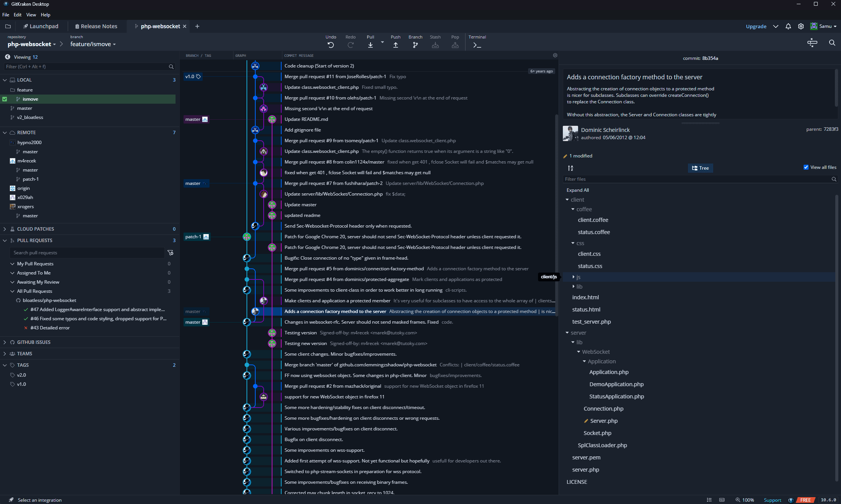Image resolution: width=841 pixels, height=504 pixels.
Task: Expand the CLOUD PATCHES section
Action: pyautogui.click(x=5, y=229)
